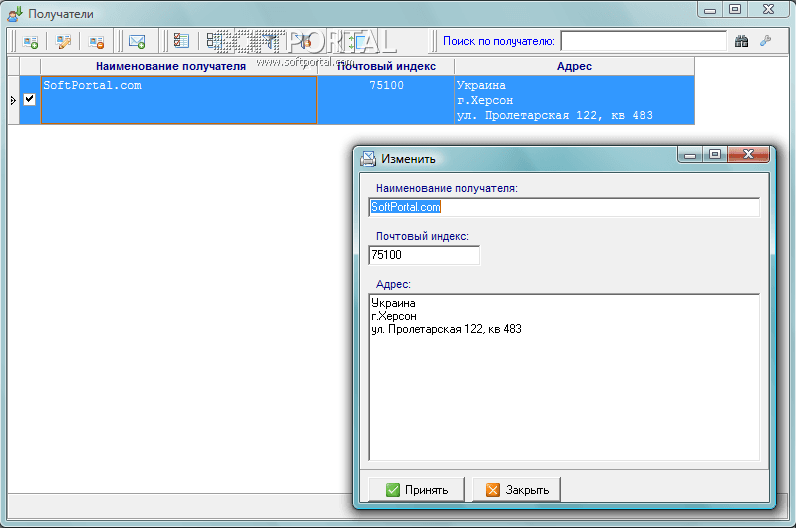Click the add envelope toolbar icon
The height and width of the screenshot is (528, 796).
coord(137,42)
